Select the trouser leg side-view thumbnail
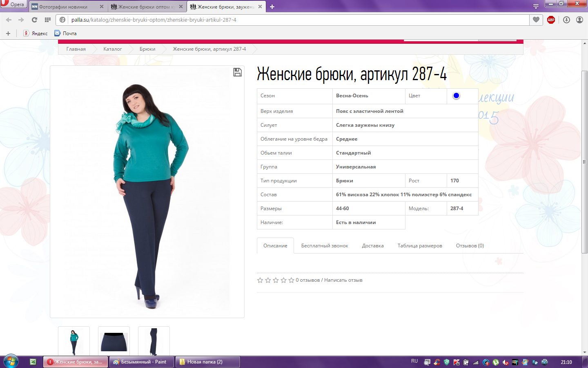 154,341
